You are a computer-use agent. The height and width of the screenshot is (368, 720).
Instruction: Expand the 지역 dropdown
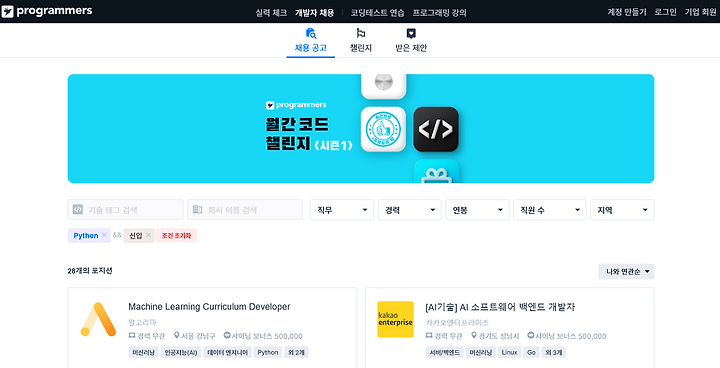point(622,210)
